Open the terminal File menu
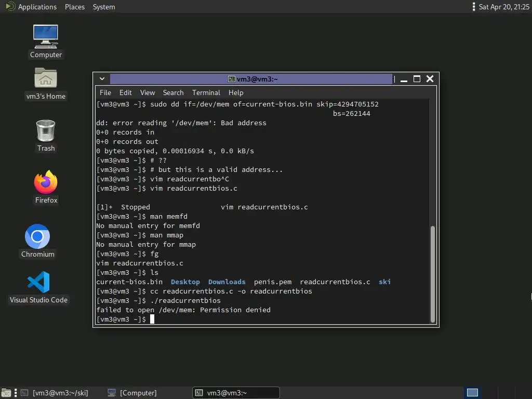This screenshot has height=399, width=532. [105, 92]
